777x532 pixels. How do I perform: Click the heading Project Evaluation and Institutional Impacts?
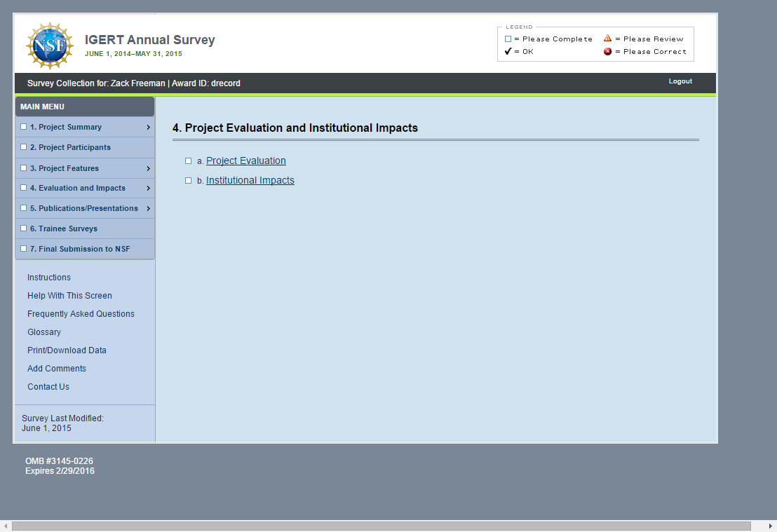coord(295,128)
